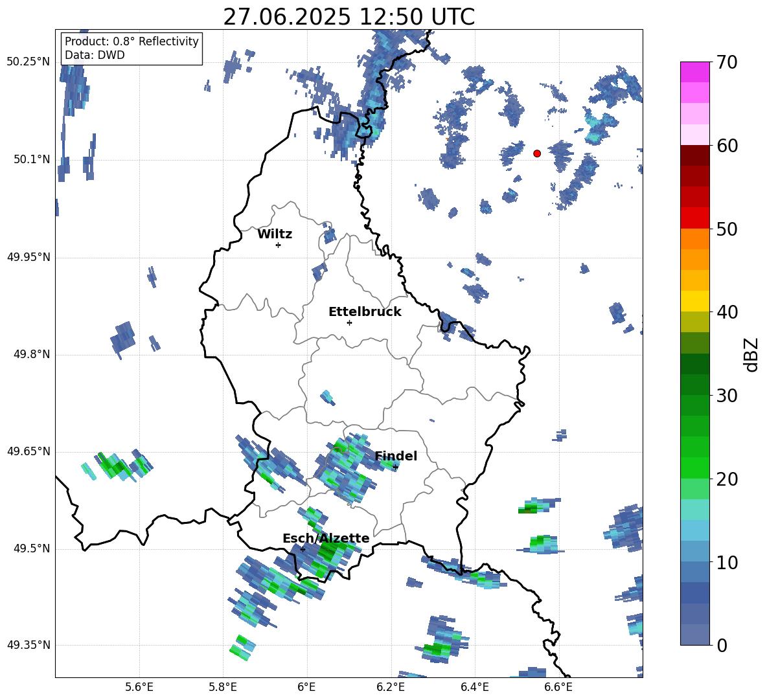Screen dimensions: 767x700
Task: Click the Wiltz station cross marker
Action: [279, 245]
